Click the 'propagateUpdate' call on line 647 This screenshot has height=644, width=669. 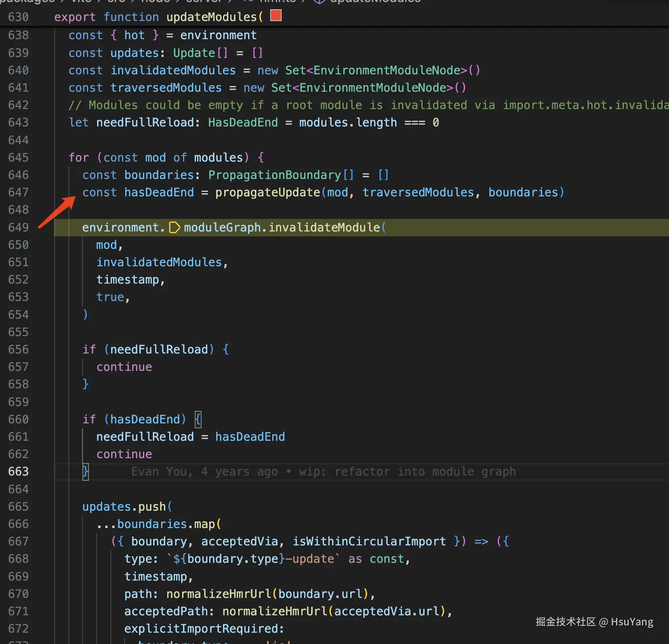pyautogui.click(x=268, y=192)
